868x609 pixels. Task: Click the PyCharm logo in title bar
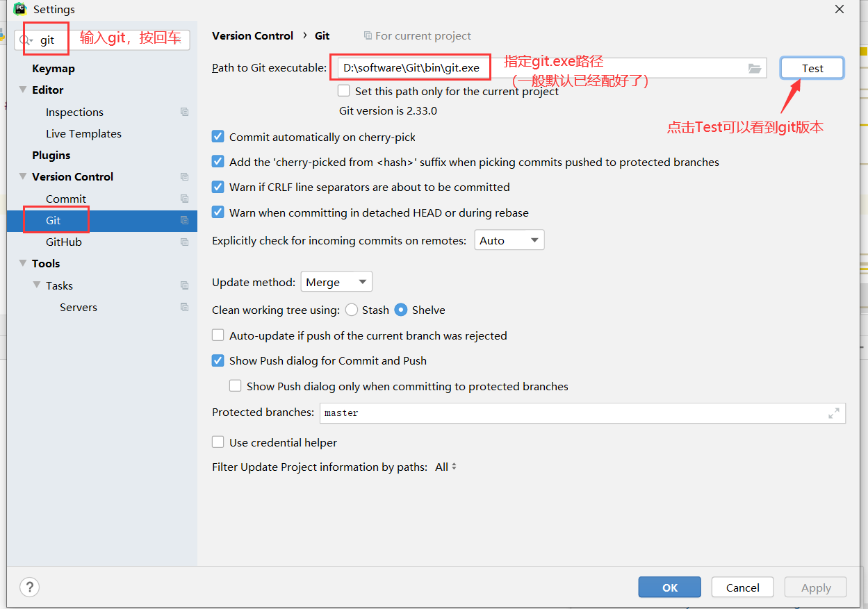click(x=20, y=9)
